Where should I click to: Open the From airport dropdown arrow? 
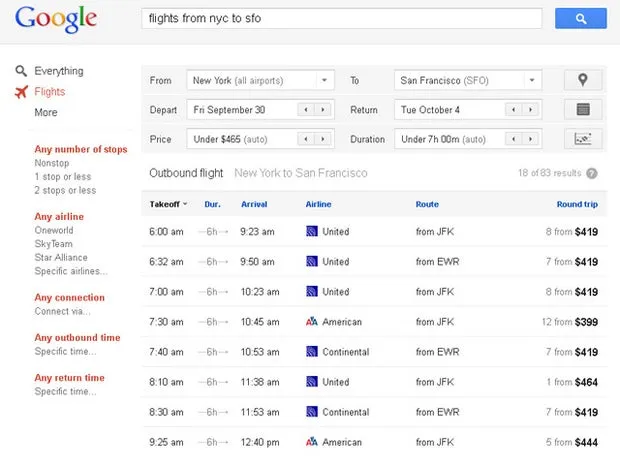point(324,80)
